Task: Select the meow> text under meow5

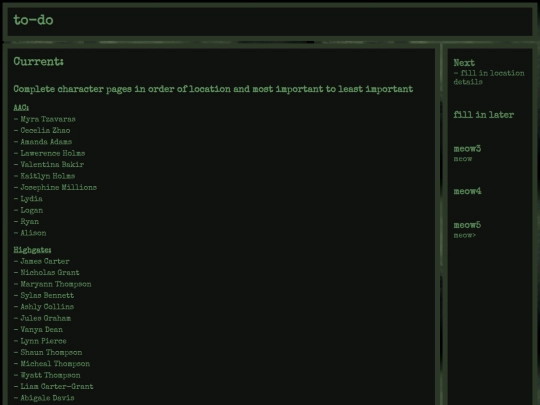Action: click(x=465, y=235)
